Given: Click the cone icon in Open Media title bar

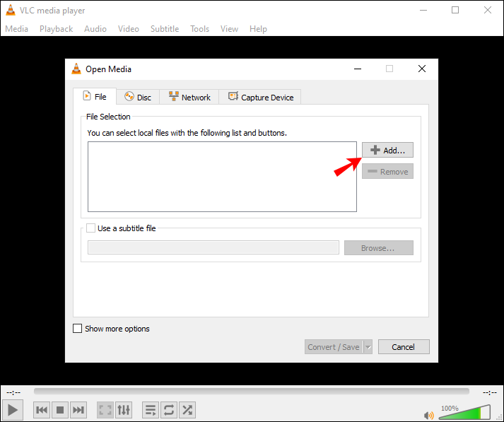Looking at the screenshot, I should pyautogui.click(x=76, y=69).
